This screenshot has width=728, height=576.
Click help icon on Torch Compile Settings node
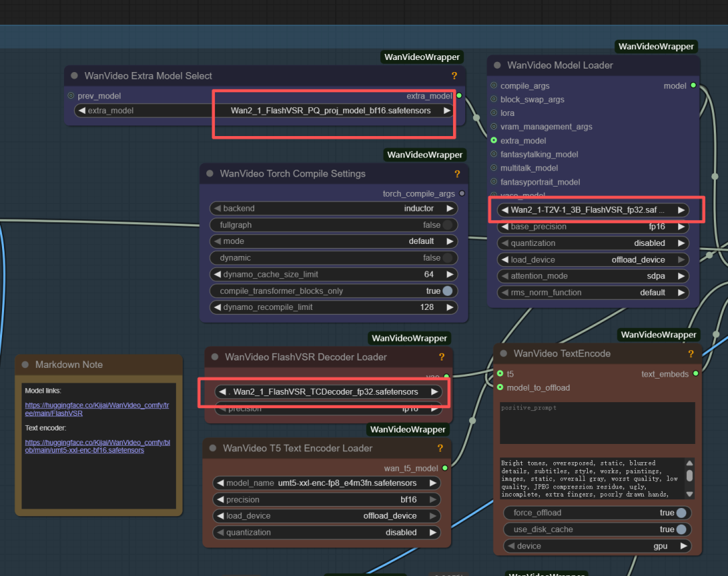(x=457, y=174)
